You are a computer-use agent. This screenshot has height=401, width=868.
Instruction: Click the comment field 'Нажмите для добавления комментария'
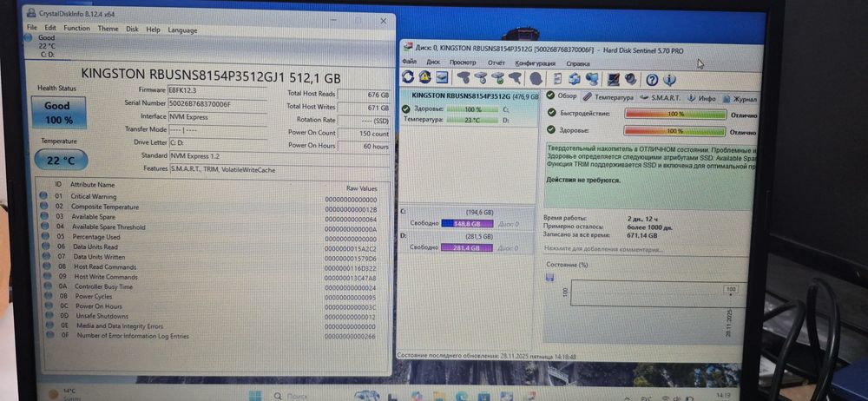click(x=603, y=249)
